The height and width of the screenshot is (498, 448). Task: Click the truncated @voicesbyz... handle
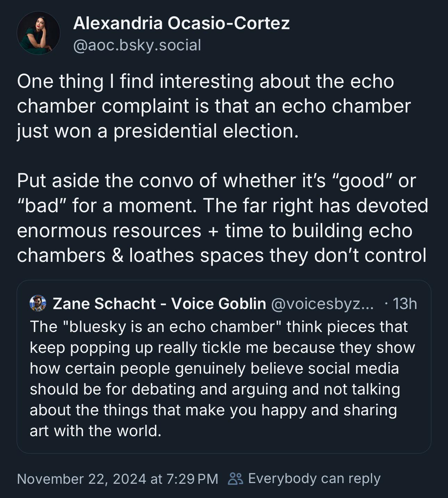[322, 304]
